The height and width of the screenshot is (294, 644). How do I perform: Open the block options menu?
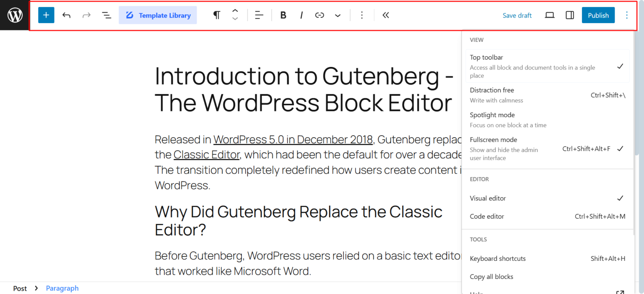(x=361, y=15)
